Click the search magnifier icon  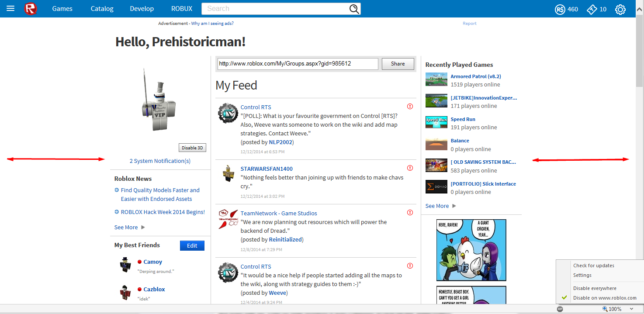click(354, 9)
